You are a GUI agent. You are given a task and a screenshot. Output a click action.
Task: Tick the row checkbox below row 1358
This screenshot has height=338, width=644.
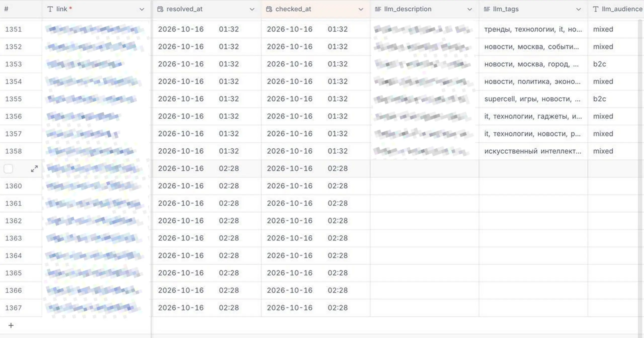click(8, 169)
